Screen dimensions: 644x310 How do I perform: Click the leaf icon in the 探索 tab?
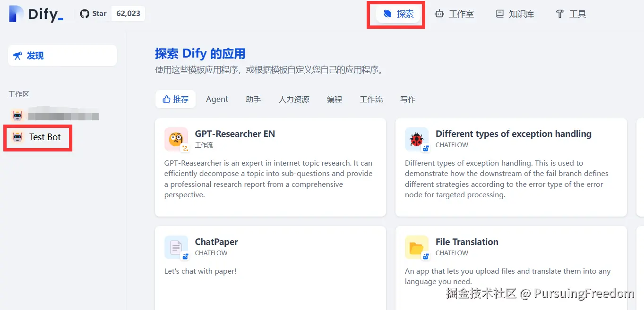387,14
